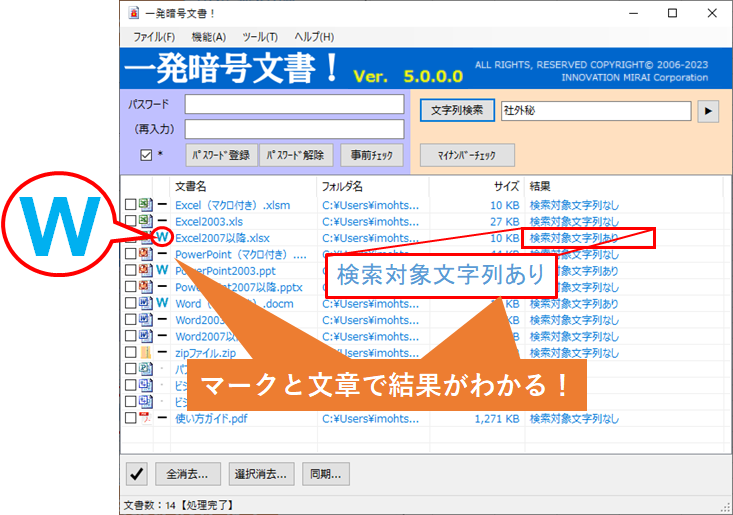Click the 1,271 KB size cell
This screenshot has width=733, height=515.
(497, 419)
